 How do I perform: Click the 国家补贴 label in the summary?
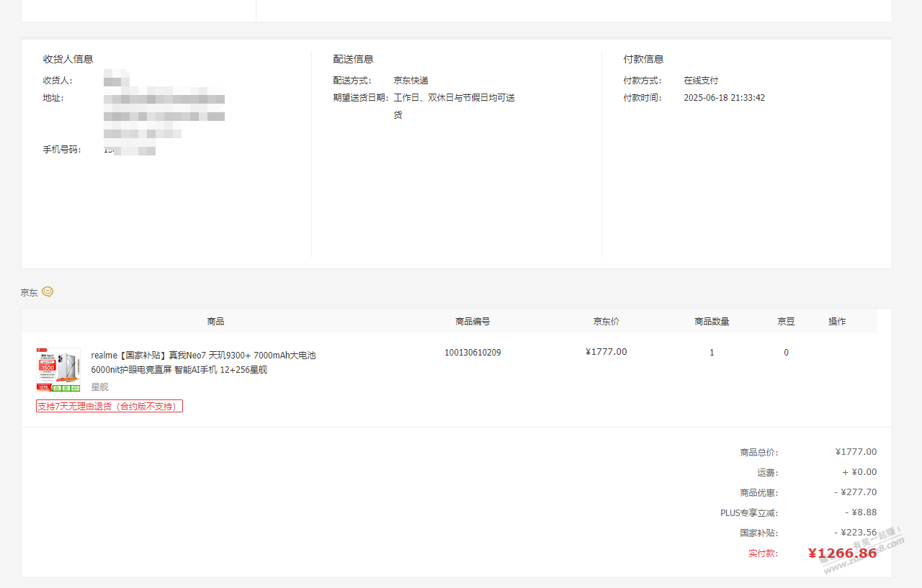pyautogui.click(x=759, y=533)
